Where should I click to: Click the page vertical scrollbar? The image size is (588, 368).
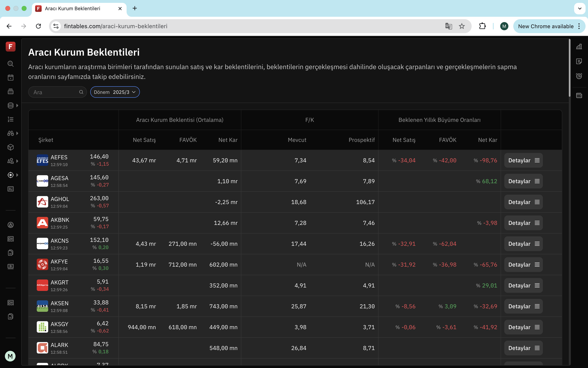[x=570, y=68]
